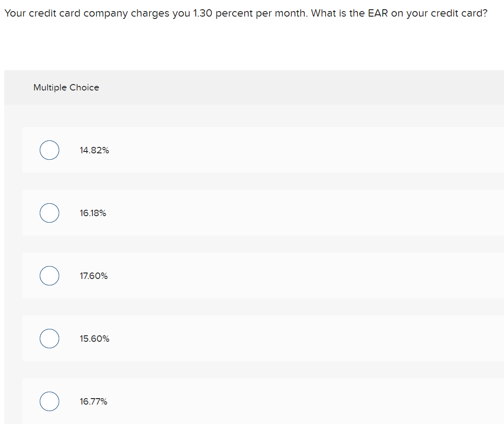Click the "17.60%" answer text
Screen dimensions: 504x424
point(93,276)
